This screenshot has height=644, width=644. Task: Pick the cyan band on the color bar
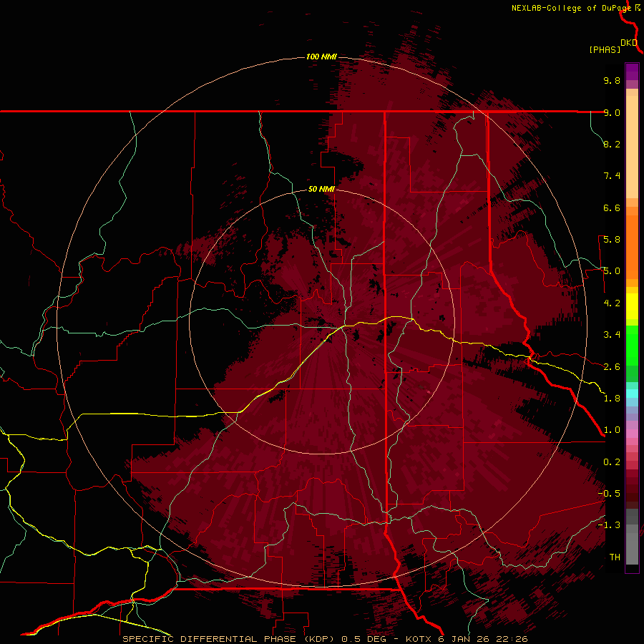632,393
